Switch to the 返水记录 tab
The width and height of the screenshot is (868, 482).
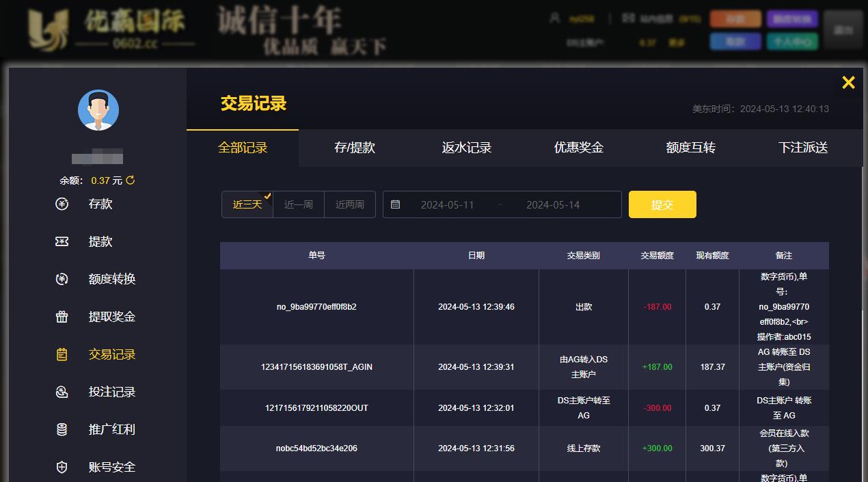click(x=466, y=148)
